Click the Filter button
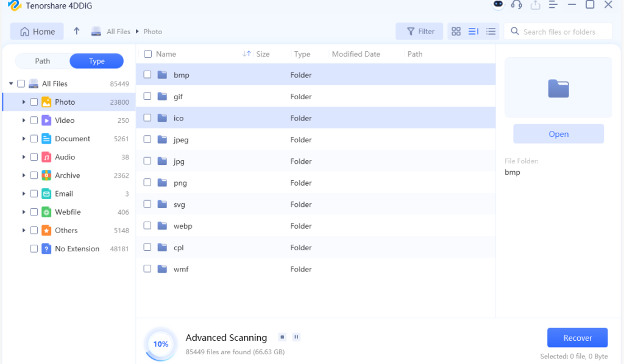The image size is (624, 364). pos(420,32)
